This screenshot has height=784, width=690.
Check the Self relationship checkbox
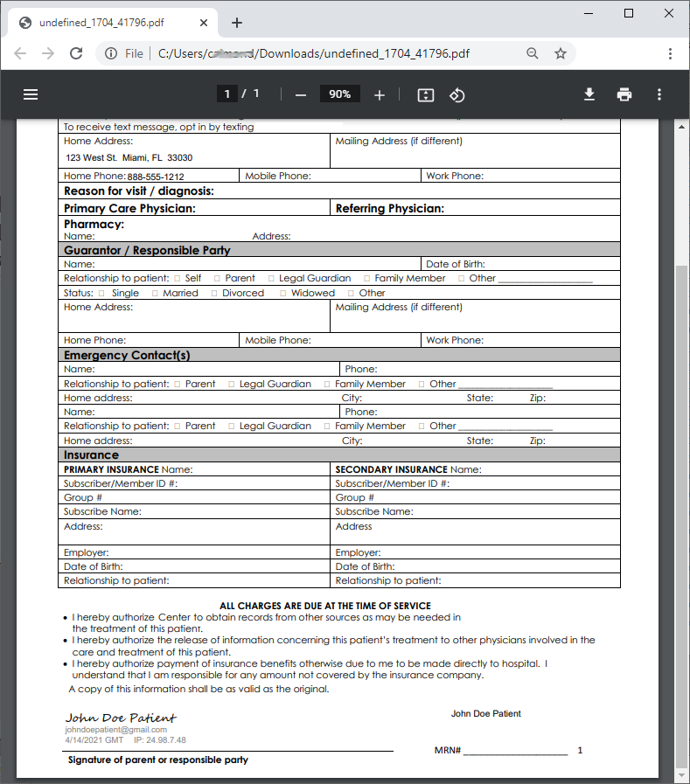pyautogui.click(x=178, y=279)
